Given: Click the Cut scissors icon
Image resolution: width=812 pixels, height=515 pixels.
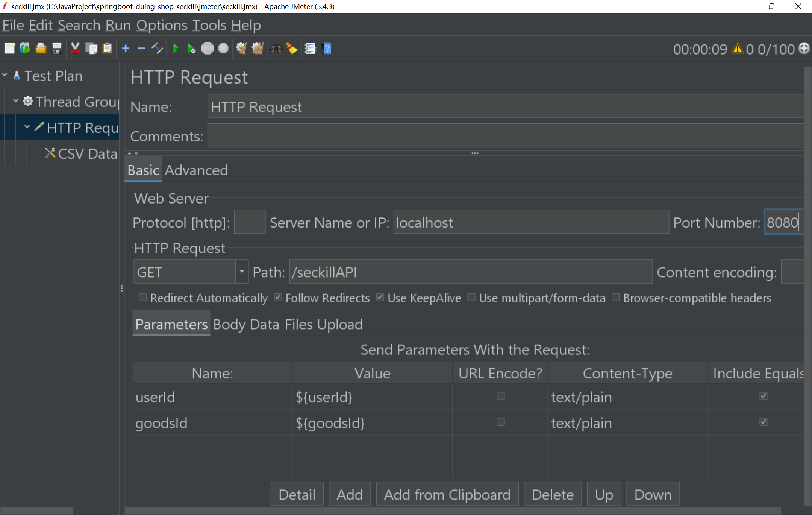Looking at the screenshot, I should click(75, 49).
